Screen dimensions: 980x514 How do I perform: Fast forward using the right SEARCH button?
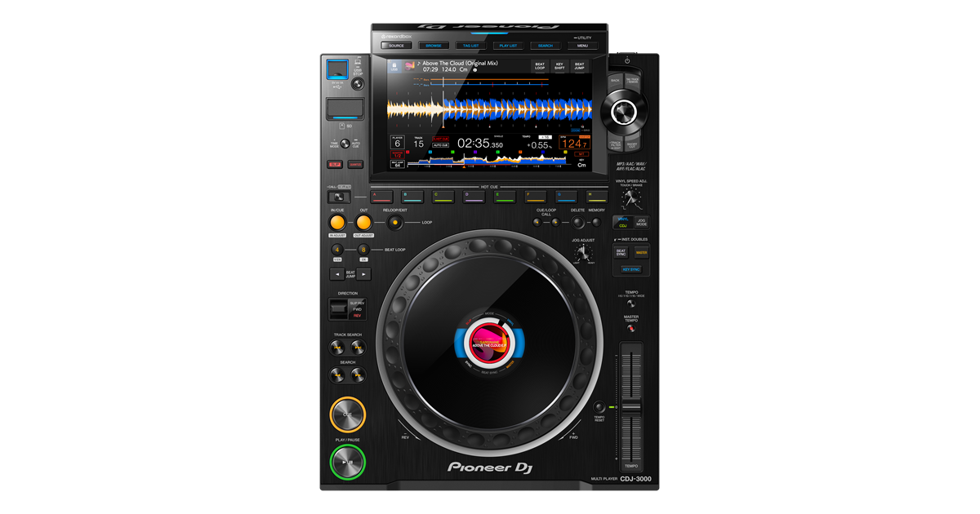coord(358,375)
